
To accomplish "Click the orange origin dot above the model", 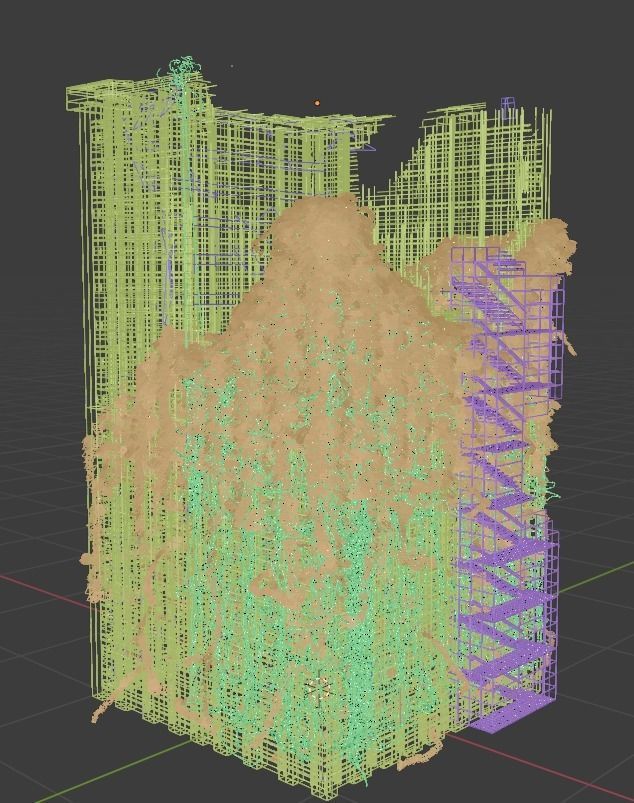I will coord(318,103).
